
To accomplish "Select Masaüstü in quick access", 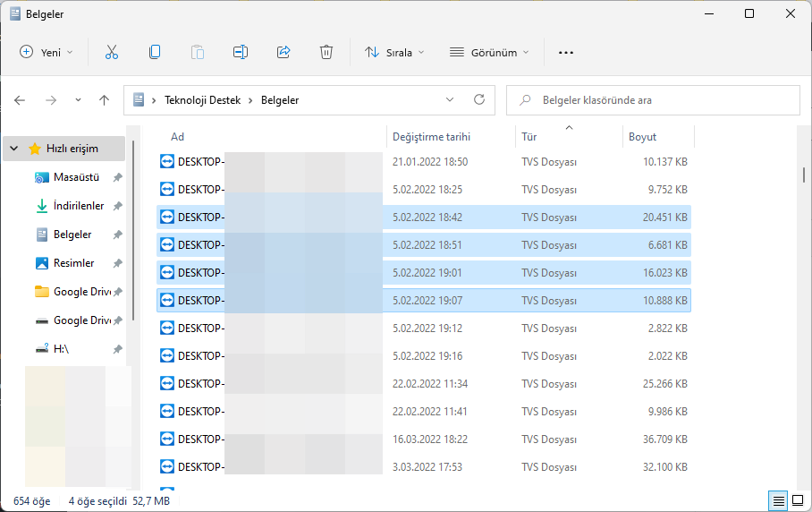I will [x=76, y=177].
